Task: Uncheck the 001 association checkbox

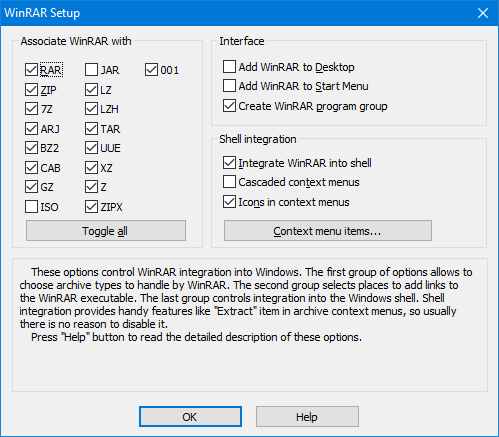Action: (x=151, y=70)
